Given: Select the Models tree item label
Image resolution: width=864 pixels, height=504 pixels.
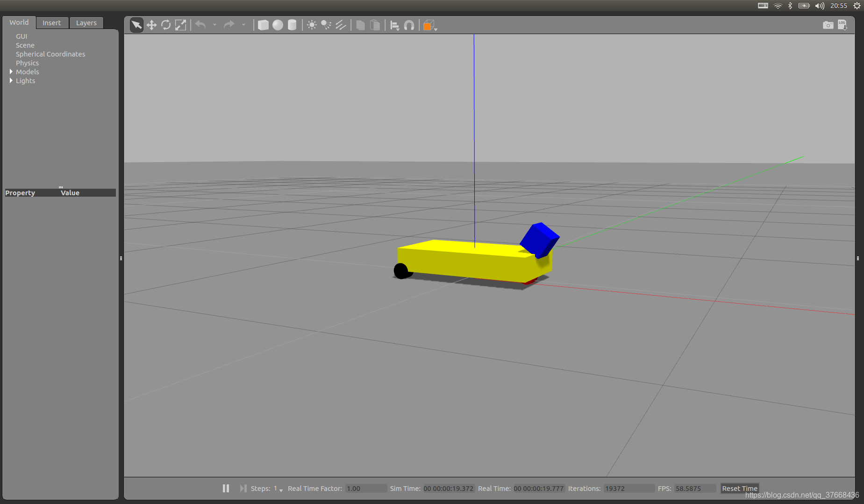Looking at the screenshot, I should (27, 72).
